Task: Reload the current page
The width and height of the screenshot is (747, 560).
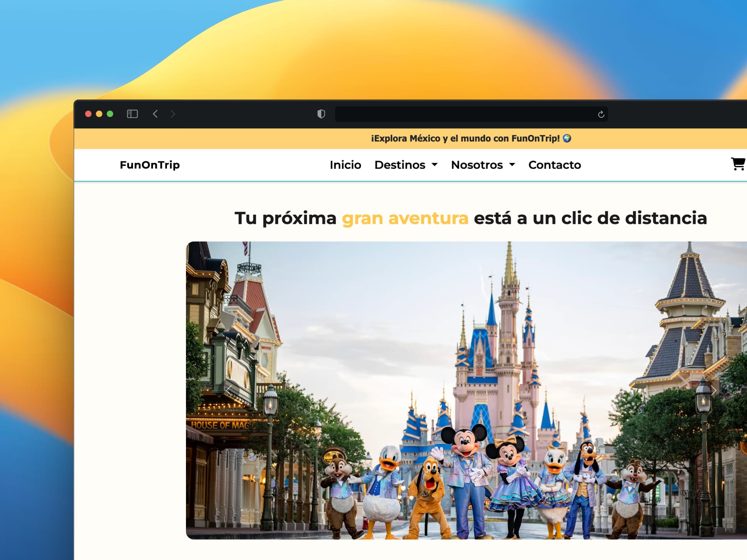Action: [x=601, y=114]
